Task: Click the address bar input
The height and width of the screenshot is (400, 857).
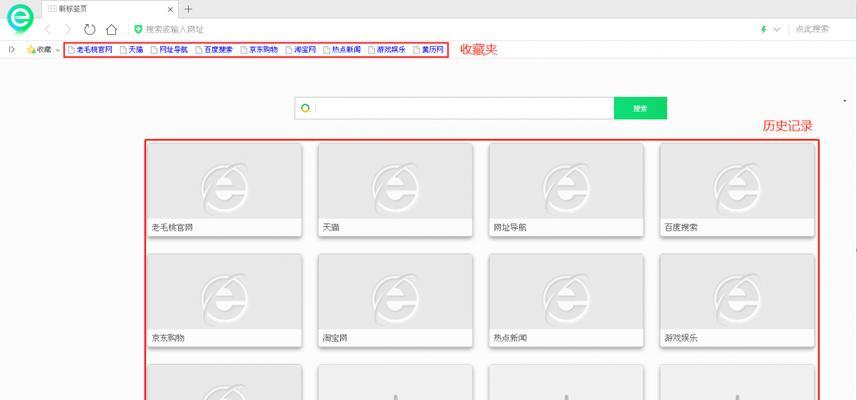Action: (x=437, y=30)
